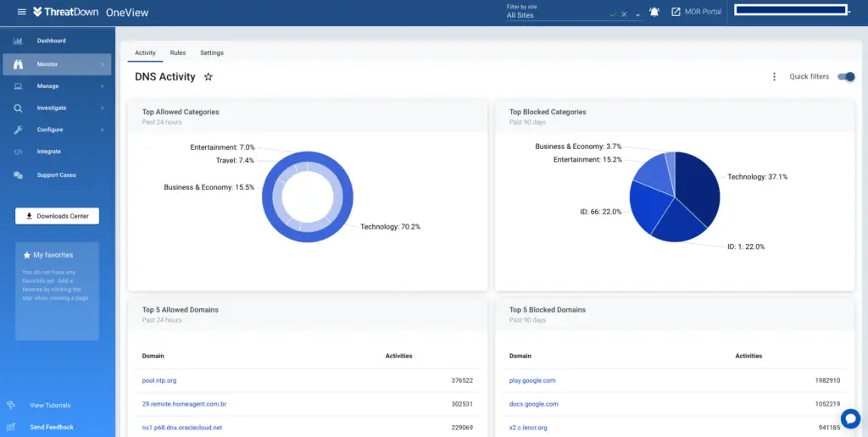Viewport: 868px width, 437px height.
Task: Switch to the Settings tab
Action: pyautogui.click(x=212, y=53)
